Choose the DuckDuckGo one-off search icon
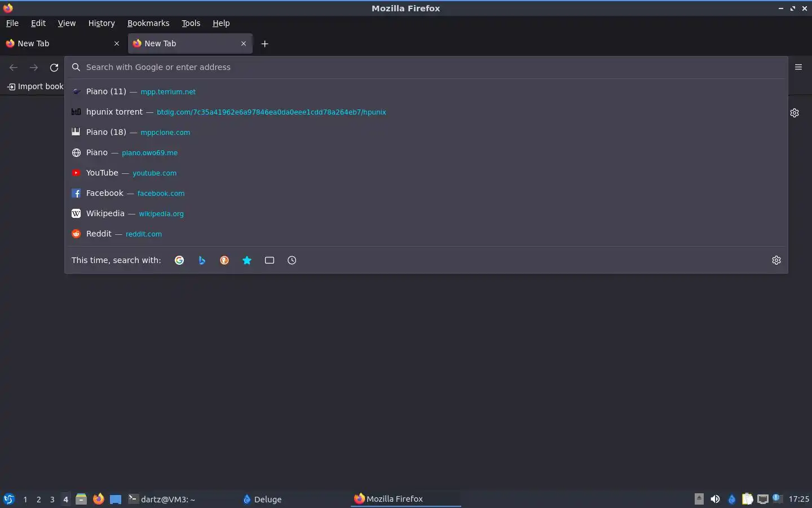The height and width of the screenshot is (508, 812). [224, 260]
